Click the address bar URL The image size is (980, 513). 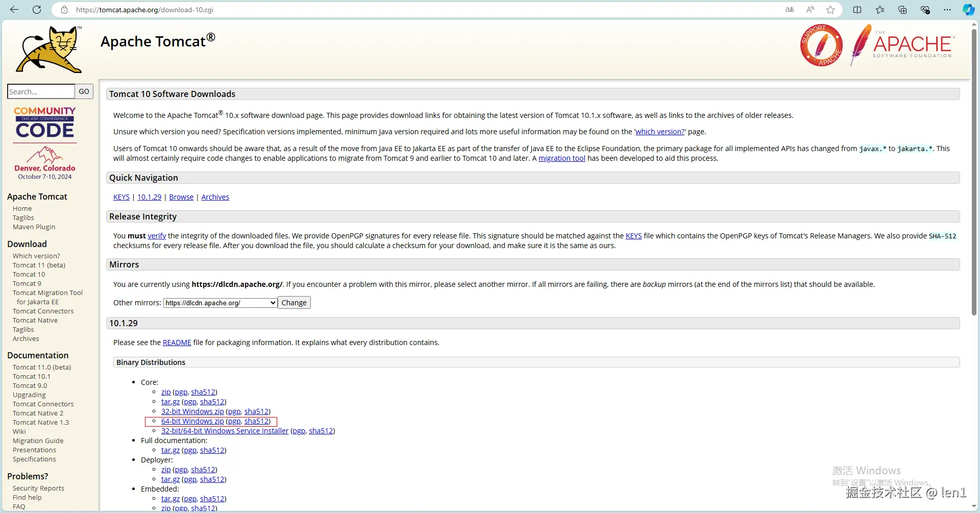click(x=145, y=10)
